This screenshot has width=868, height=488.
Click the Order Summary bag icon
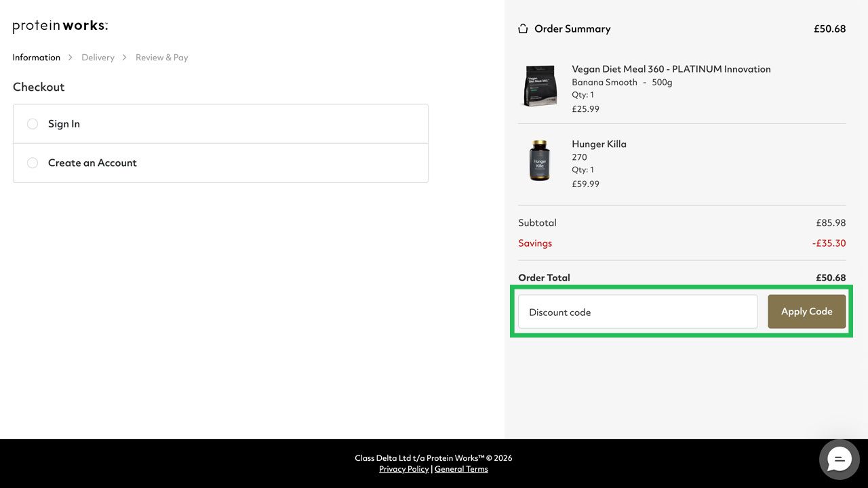[x=522, y=28]
